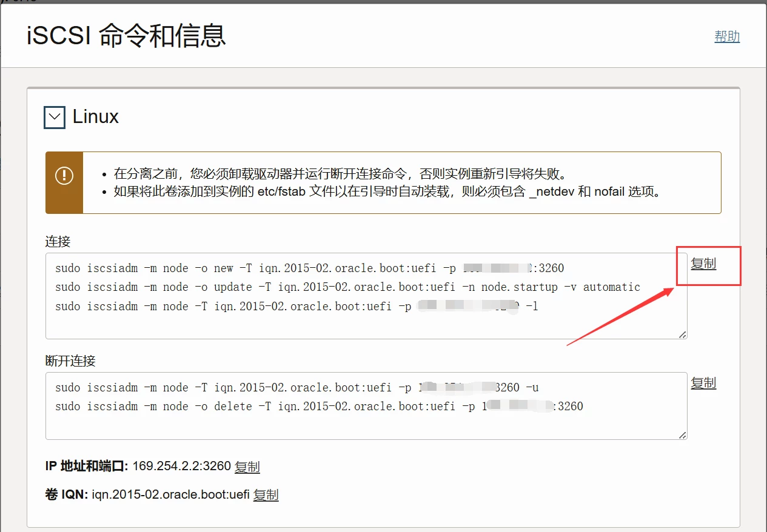Copy the 连接 connect commands

703,264
